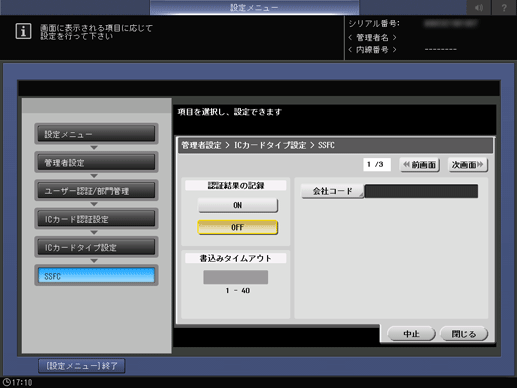Select the 書込みタイムアウト value field
The width and height of the screenshot is (517, 388).
point(236,277)
